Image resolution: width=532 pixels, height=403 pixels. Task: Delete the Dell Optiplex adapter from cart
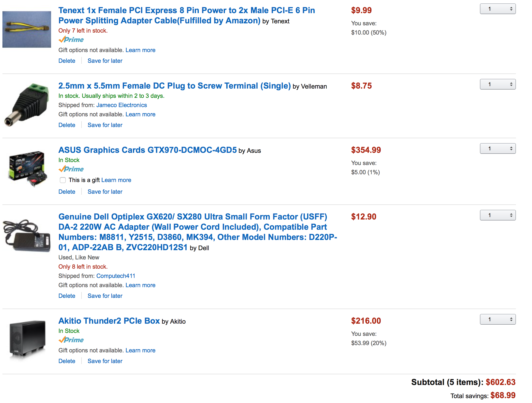(x=67, y=296)
